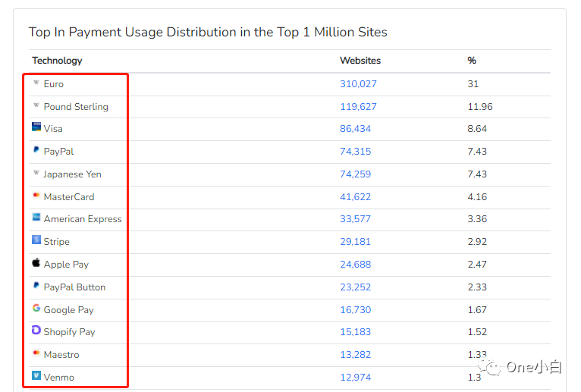Click the Shopify Pay logo icon
581x392 pixels.
pyautogui.click(x=36, y=331)
